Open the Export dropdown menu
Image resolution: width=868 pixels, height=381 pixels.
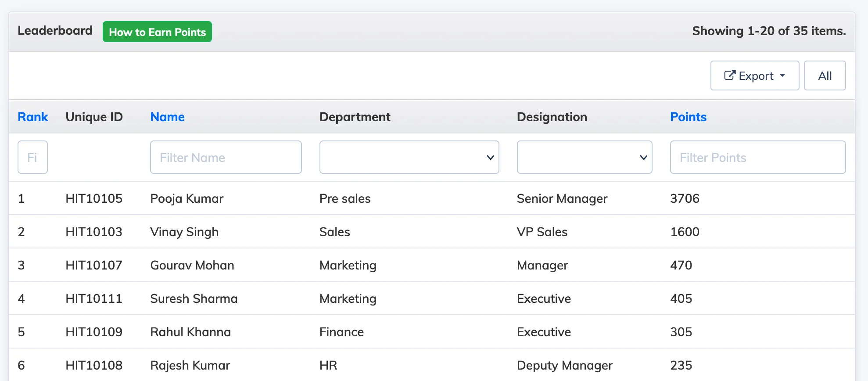pos(755,75)
